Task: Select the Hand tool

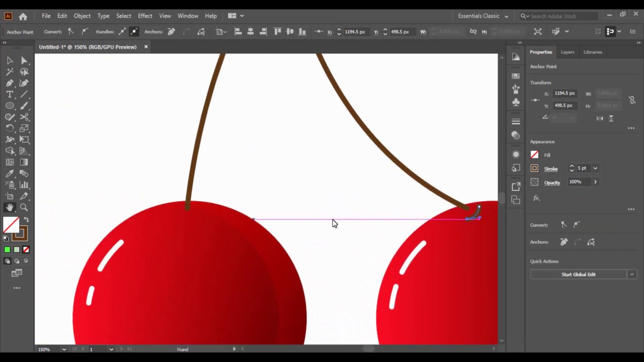Action: [x=10, y=207]
